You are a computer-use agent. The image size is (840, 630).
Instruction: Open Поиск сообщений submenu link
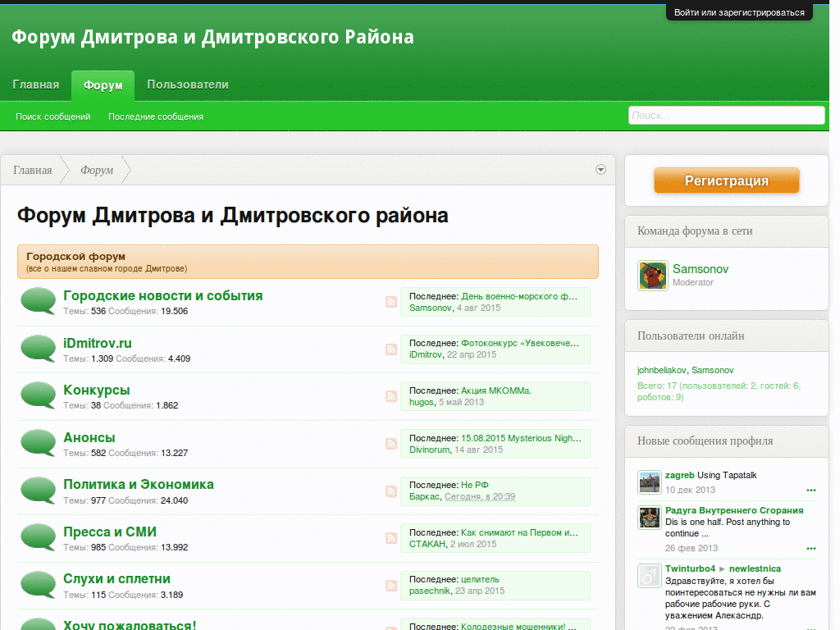click(53, 116)
